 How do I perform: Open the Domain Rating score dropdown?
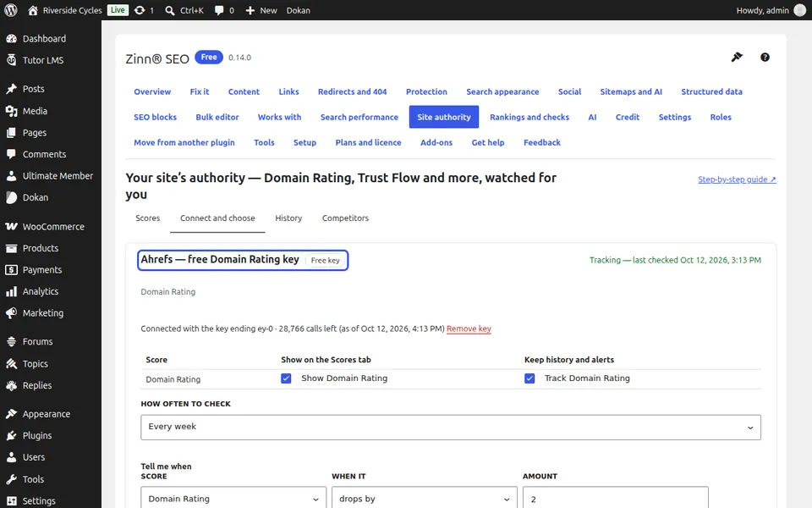(x=233, y=499)
